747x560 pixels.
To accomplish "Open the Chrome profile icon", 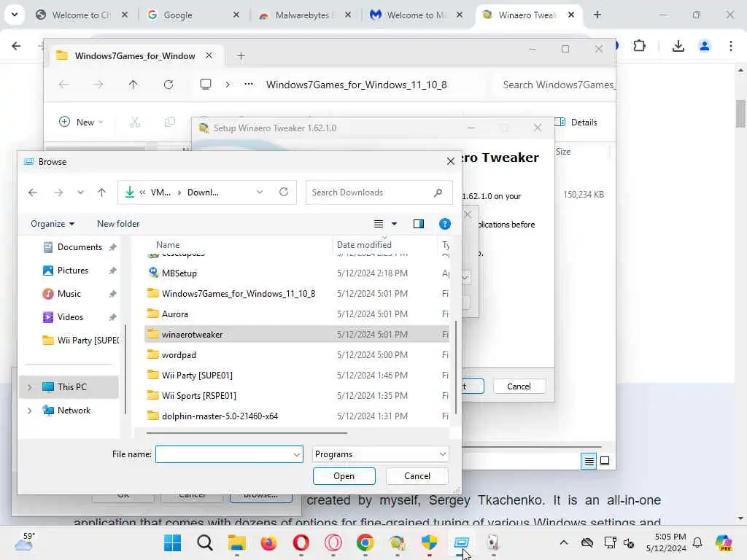I will pos(704,46).
